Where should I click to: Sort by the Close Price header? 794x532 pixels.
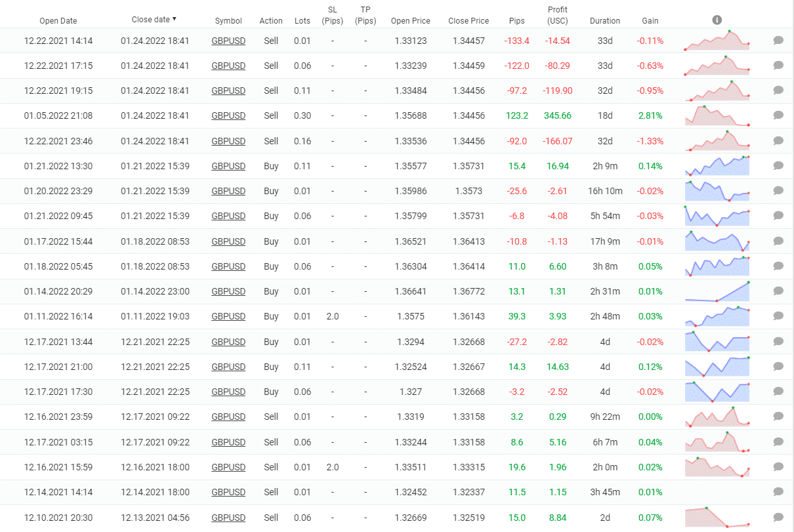click(x=469, y=21)
